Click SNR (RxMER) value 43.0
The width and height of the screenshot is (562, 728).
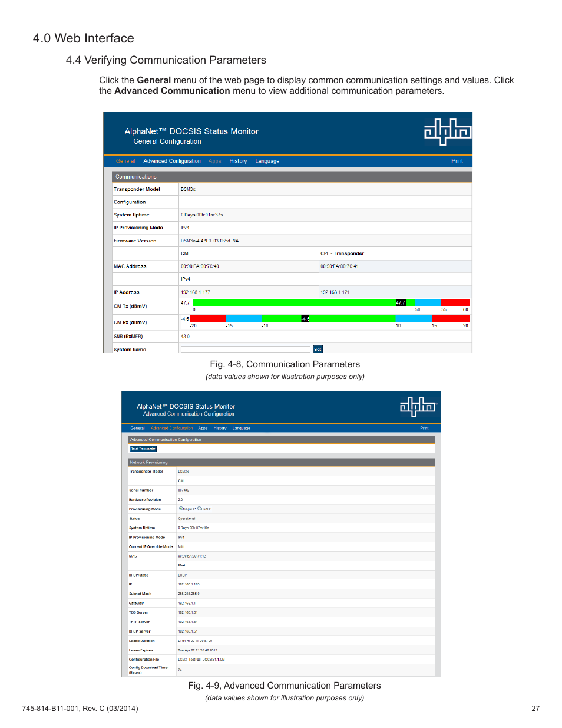click(185, 337)
